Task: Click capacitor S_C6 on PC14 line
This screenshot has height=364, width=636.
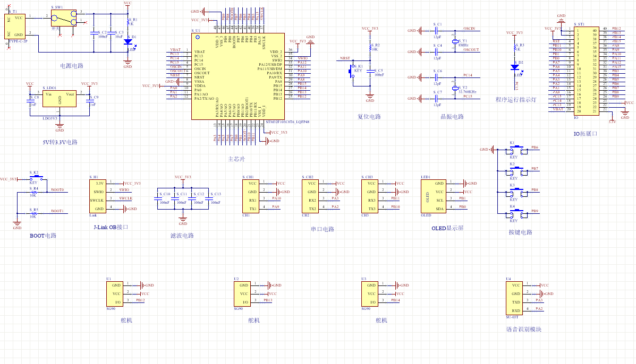Action: click(436, 77)
